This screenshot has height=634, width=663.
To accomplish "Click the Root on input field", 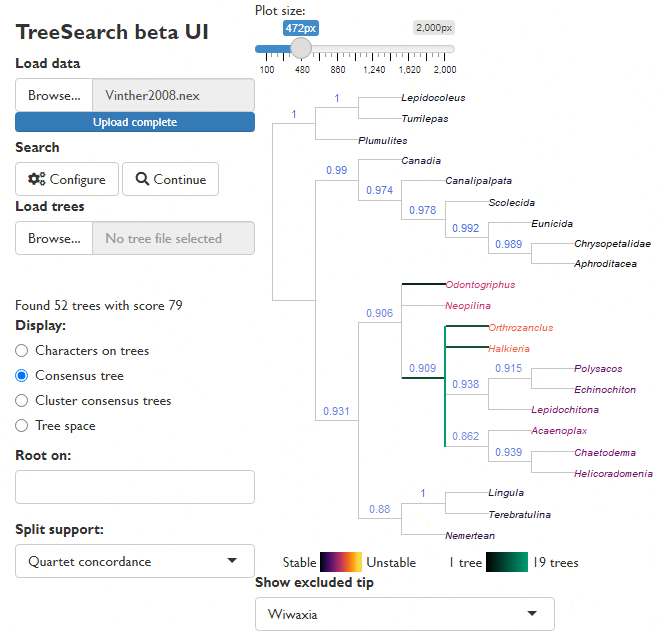I will click(135, 487).
